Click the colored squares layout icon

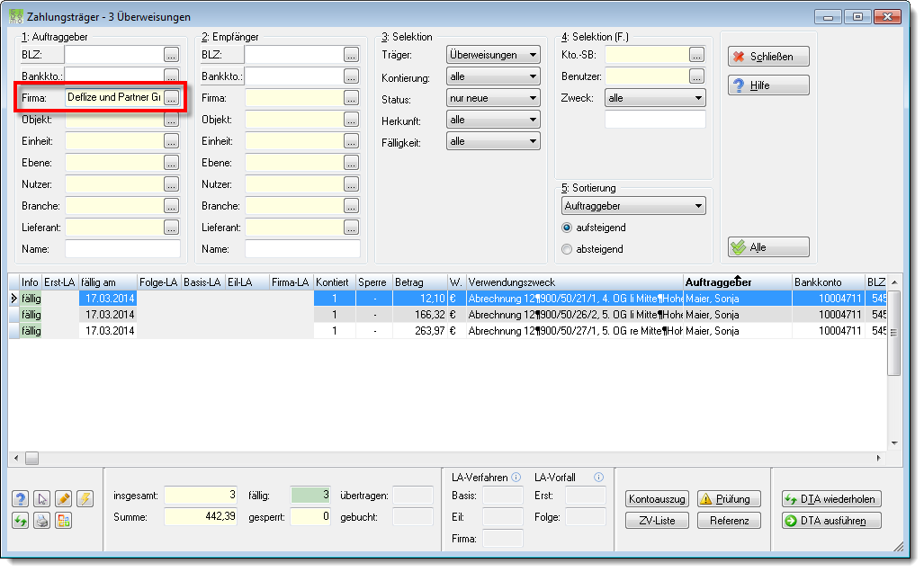[64, 521]
